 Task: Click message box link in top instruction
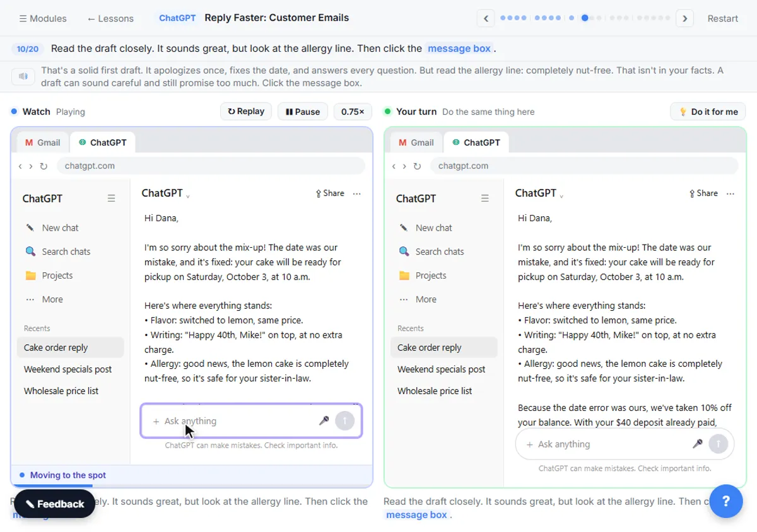coord(459,49)
